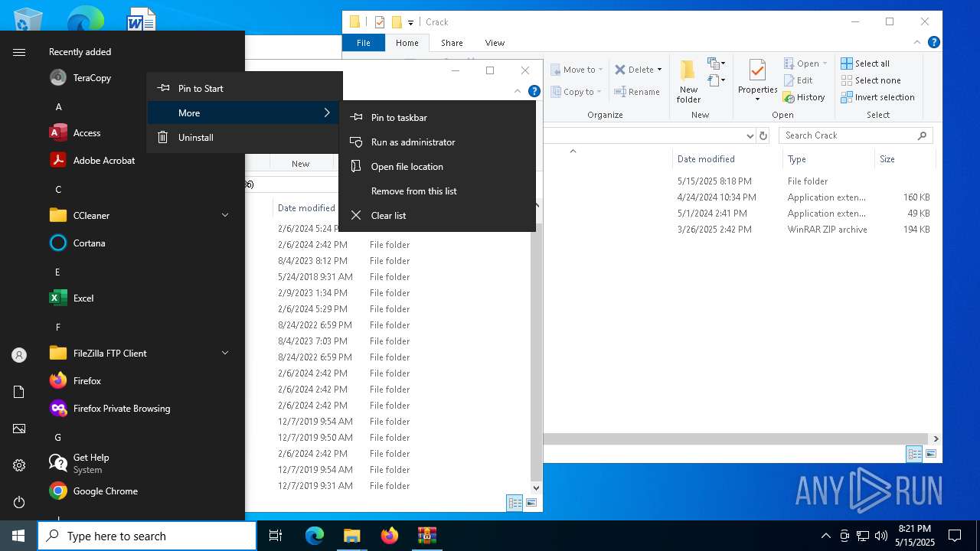Switch to large icons view in Crack window
The height and width of the screenshot is (551, 980).
tap(931, 454)
